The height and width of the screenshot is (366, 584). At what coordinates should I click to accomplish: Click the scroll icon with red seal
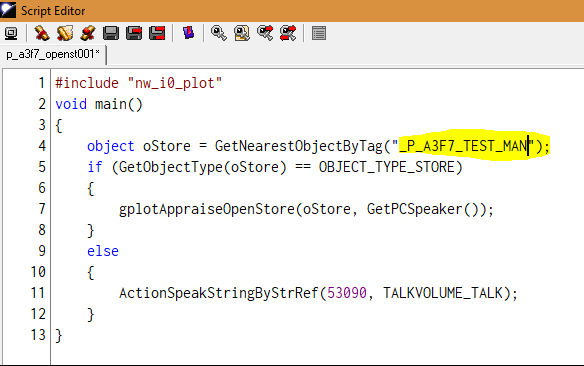pyautogui.click(x=88, y=34)
